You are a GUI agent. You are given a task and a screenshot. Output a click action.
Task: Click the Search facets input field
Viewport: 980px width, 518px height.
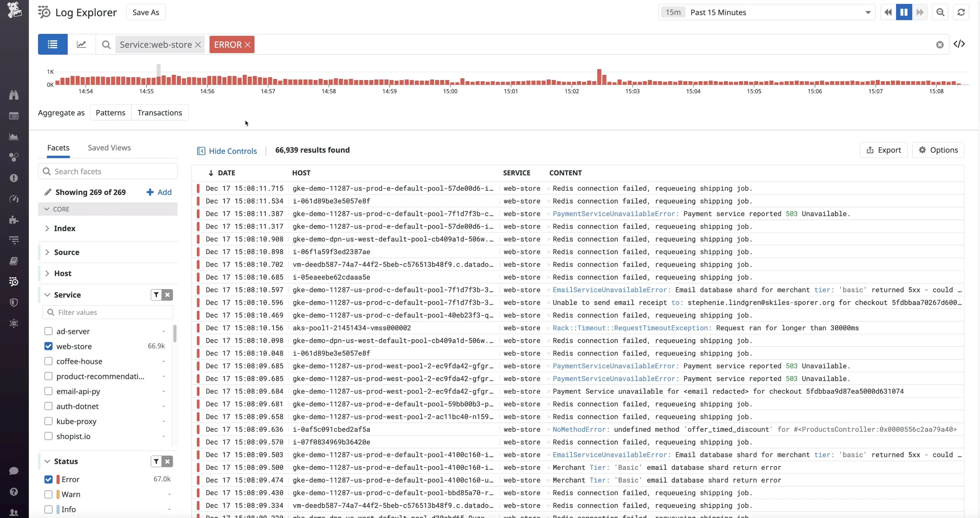108,172
